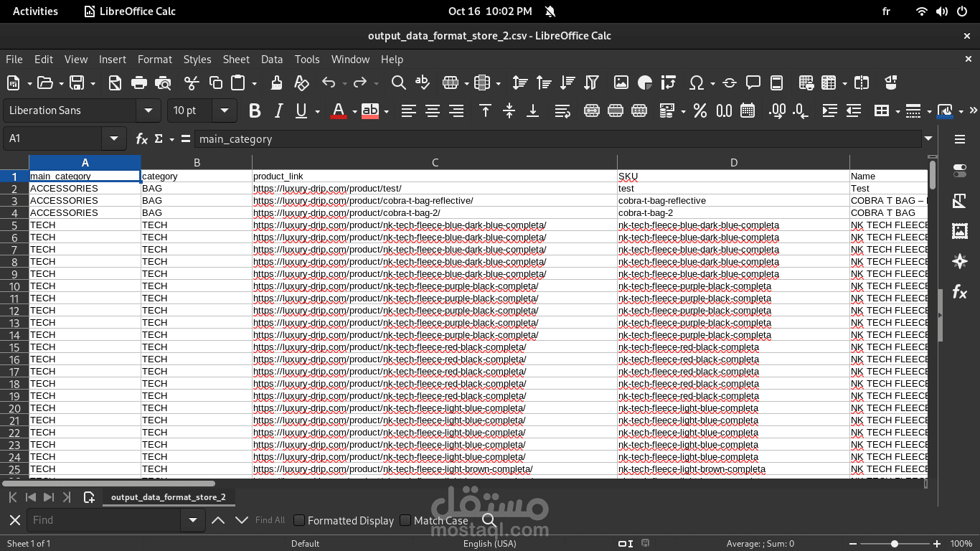980x551 pixels.
Task: Click the Find All button
Action: 270,520
